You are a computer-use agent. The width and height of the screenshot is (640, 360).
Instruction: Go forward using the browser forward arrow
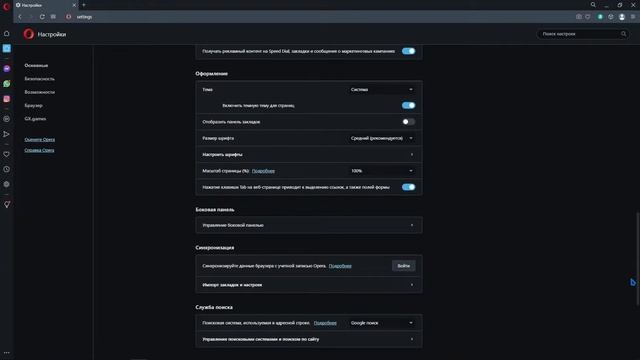[31, 17]
